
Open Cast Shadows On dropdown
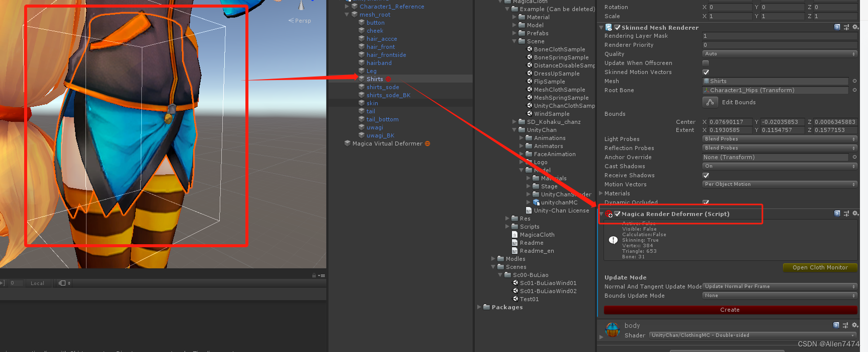click(779, 166)
